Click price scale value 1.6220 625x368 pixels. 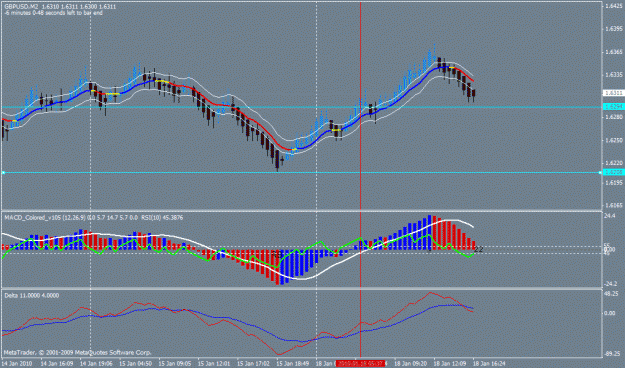614,163
